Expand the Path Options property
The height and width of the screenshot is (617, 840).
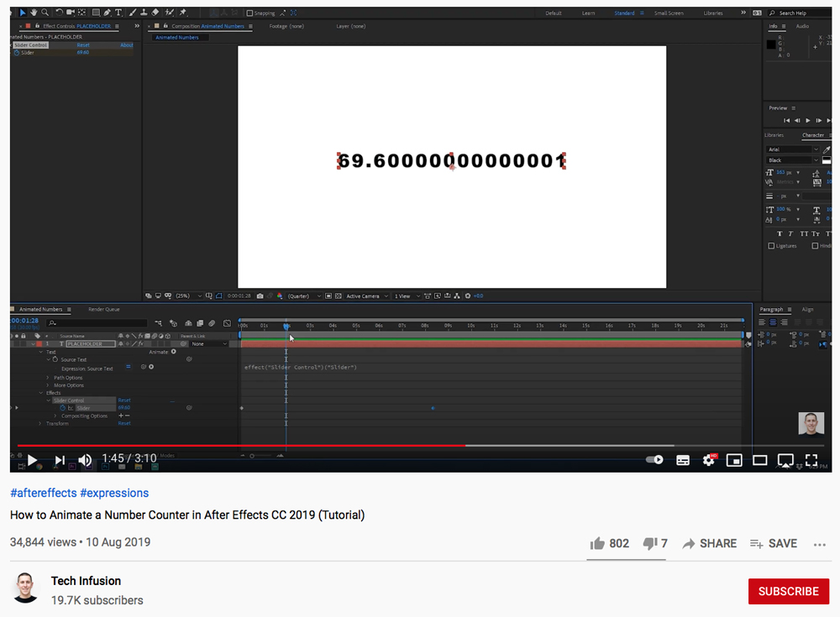click(48, 378)
